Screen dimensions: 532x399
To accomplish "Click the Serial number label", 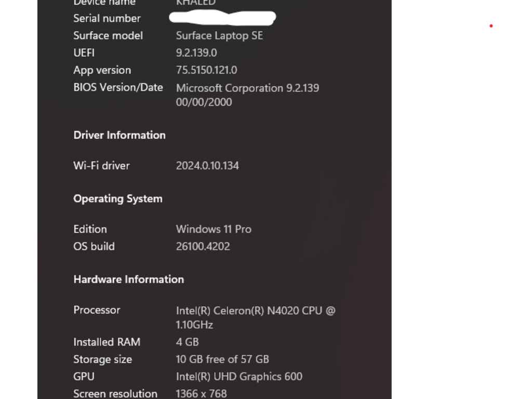I will [x=107, y=18].
